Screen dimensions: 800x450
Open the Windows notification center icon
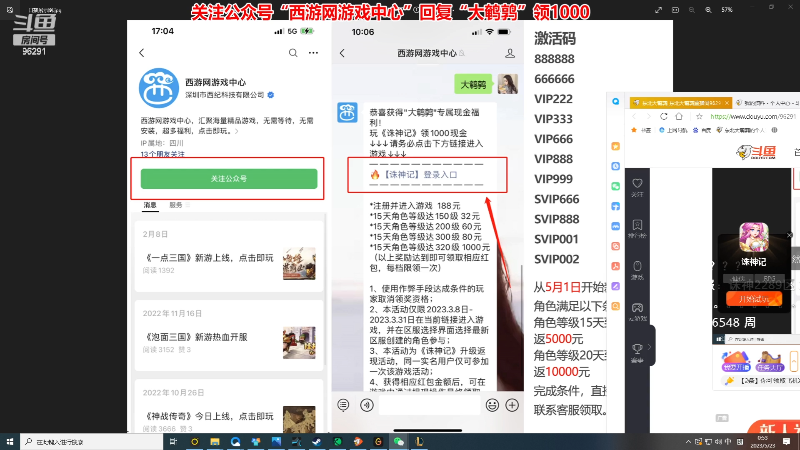click(787, 441)
